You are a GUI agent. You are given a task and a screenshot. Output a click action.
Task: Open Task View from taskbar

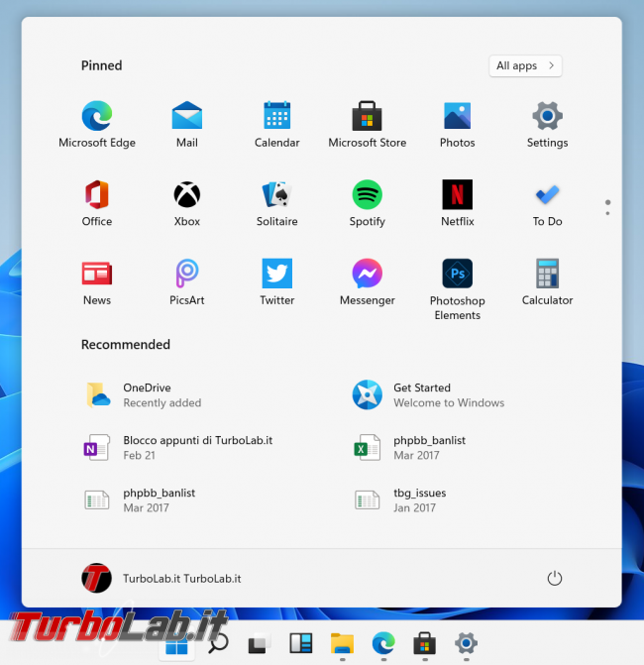259,643
